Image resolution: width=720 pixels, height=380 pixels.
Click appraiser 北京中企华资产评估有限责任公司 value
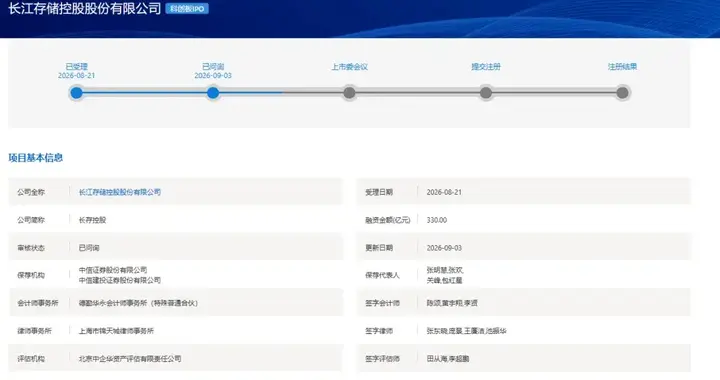tap(130, 358)
